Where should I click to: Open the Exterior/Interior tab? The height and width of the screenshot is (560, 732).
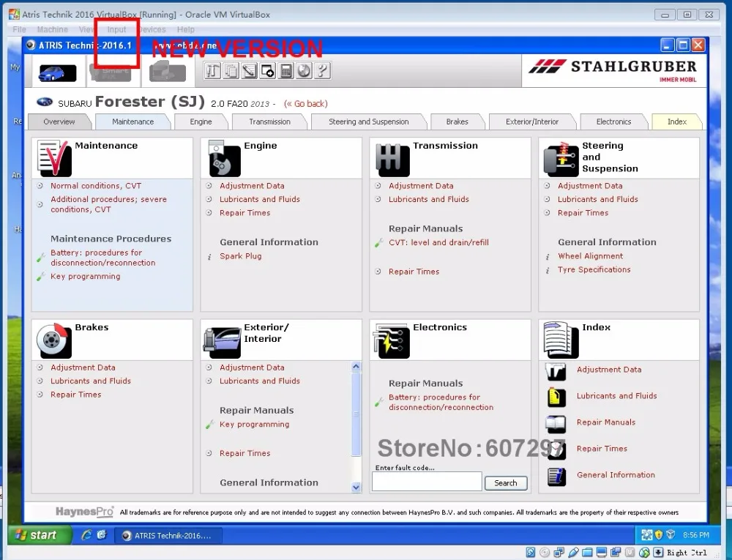531,122
